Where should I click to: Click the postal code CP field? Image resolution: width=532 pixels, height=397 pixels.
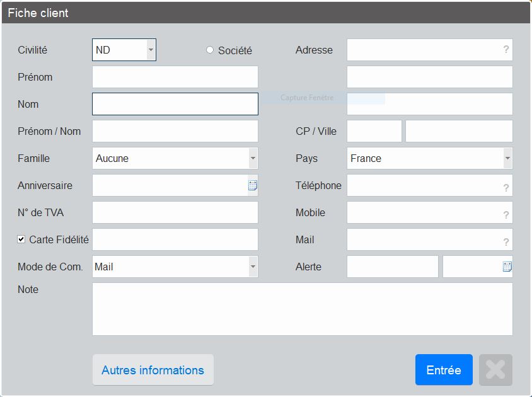click(x=374, y=131)
